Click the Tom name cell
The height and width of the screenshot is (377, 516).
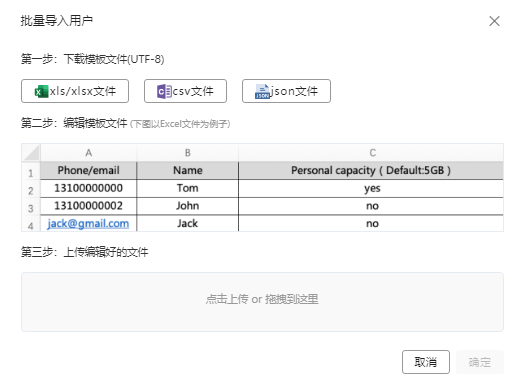[x=188, y=188]
